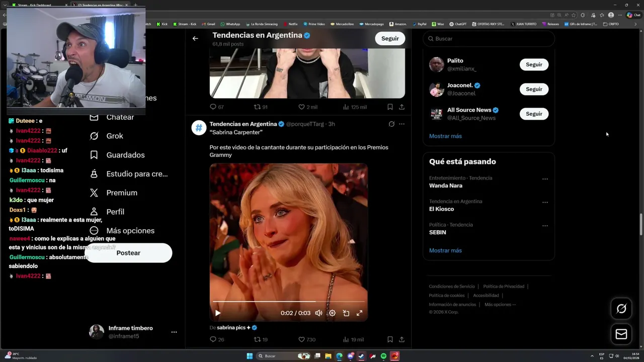View stats of top post with 125 mil views
Viewport: 644px width, 362px height.
point(355,107)
